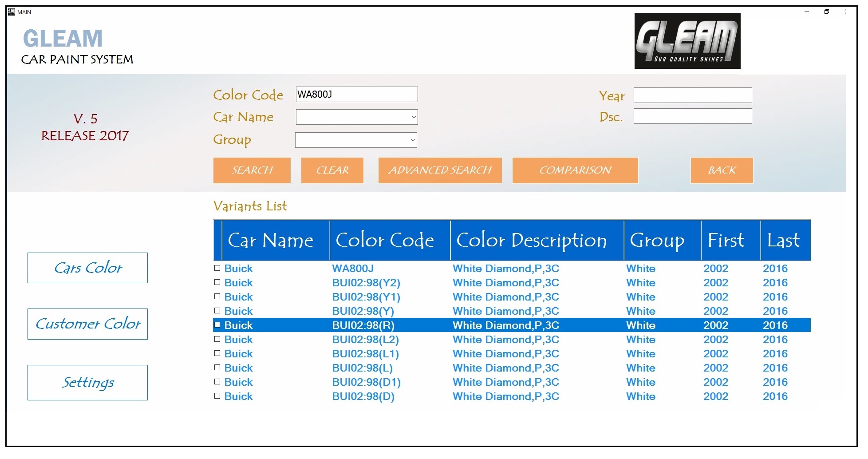Tick the checkbox for BUI02:98(D1)
Image resolution: width=868 pixels, height=459 pixels.
click(x=217, y=382)
